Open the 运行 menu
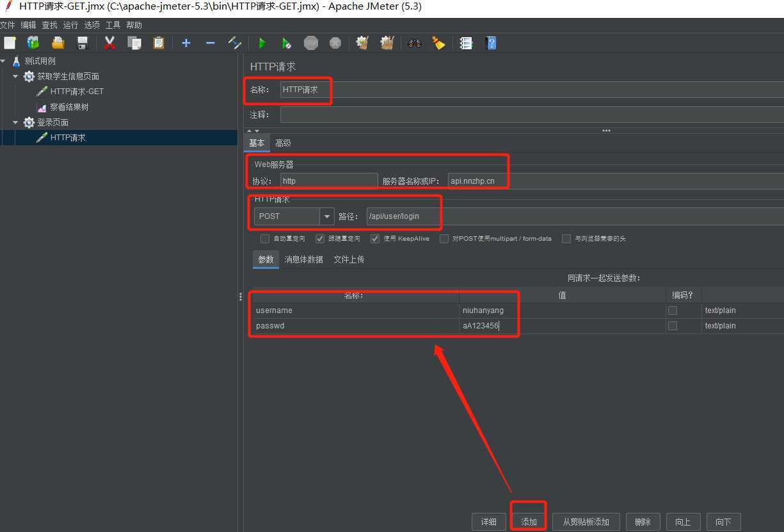Screen dimensions: 784x532 click(70, 25)
